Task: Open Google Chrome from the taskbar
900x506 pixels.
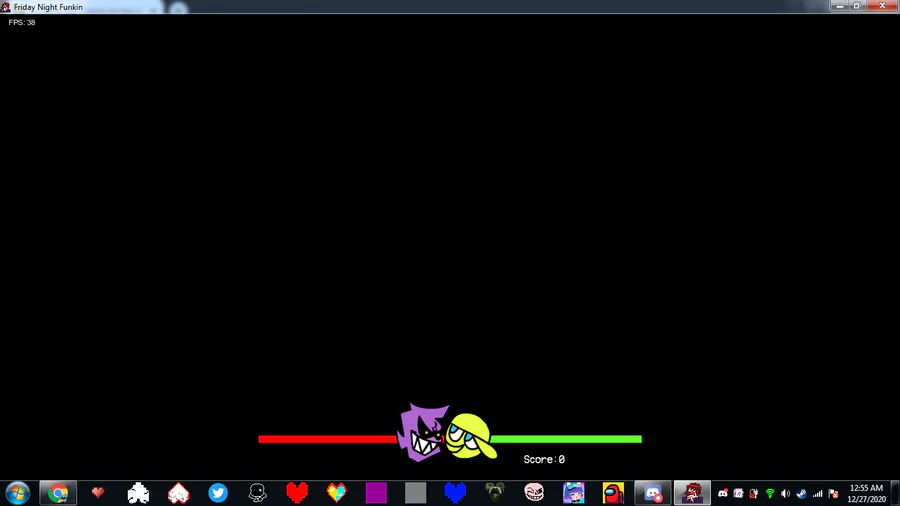Action: pyautogui.click(x=58, y=493)
